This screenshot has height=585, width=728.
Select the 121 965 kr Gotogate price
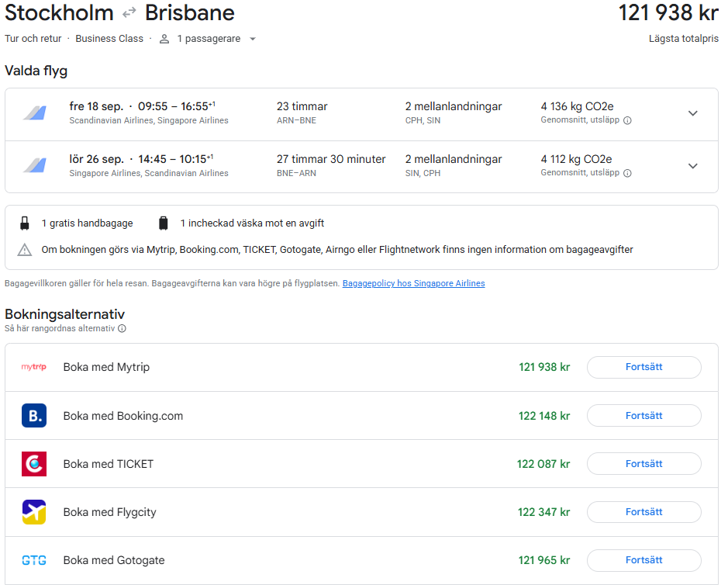click(544, 560)
